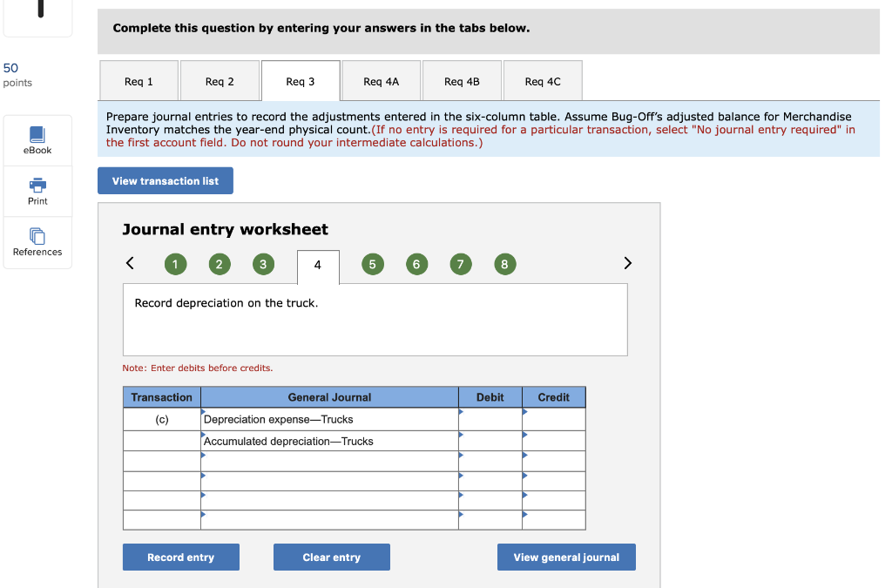This screenshot has width=892, height=588.
Task: Go to previous journal entry arrow
Action: [x=130, y=263]
